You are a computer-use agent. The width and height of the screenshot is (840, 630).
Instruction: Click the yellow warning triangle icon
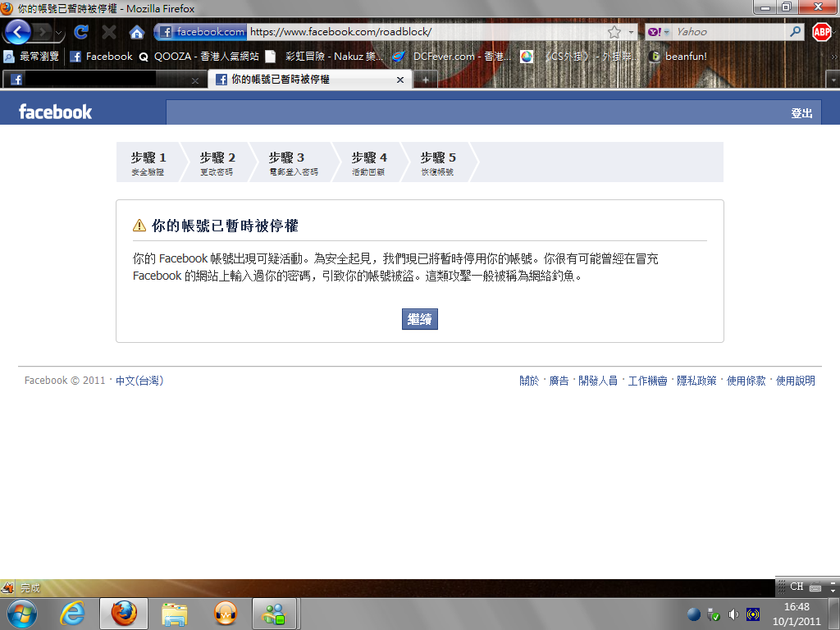click(x=139, y=225)
